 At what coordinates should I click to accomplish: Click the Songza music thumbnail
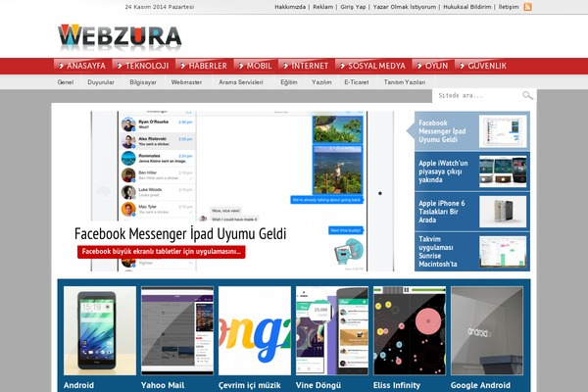click(255, 330)
